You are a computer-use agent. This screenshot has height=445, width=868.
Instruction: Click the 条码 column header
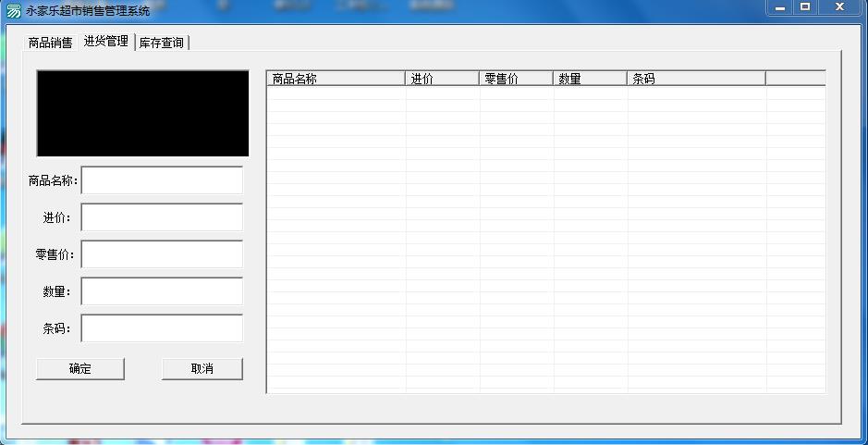pyautogui.click(x=695, y=79)
